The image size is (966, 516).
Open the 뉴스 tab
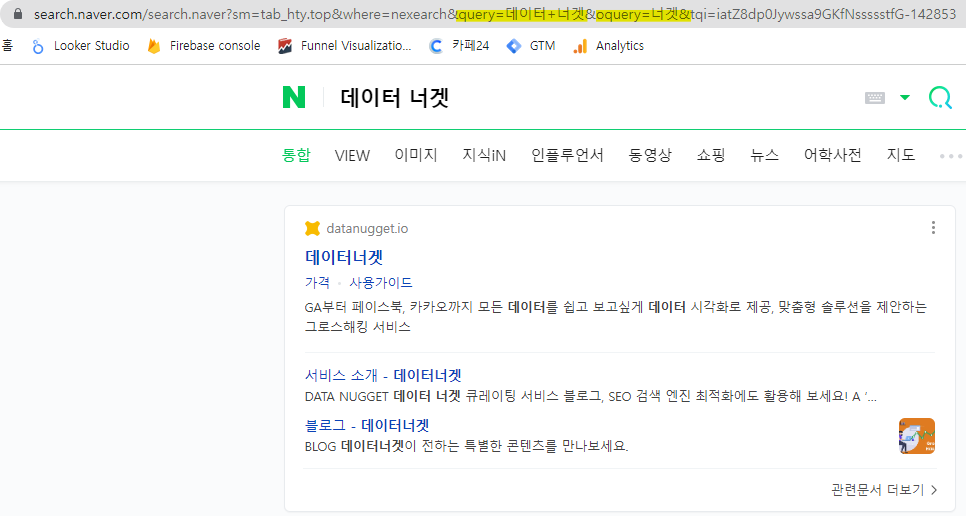point(765,155)
